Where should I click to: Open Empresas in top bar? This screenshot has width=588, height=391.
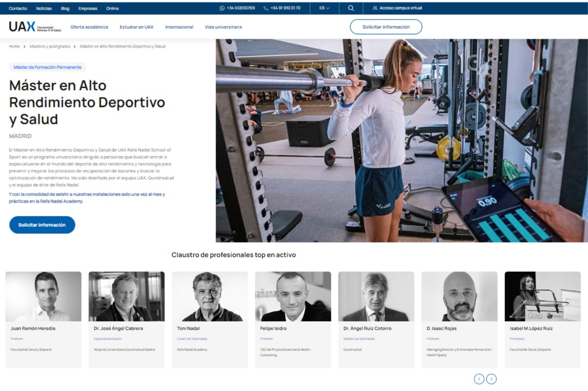[x=88, y=8]
